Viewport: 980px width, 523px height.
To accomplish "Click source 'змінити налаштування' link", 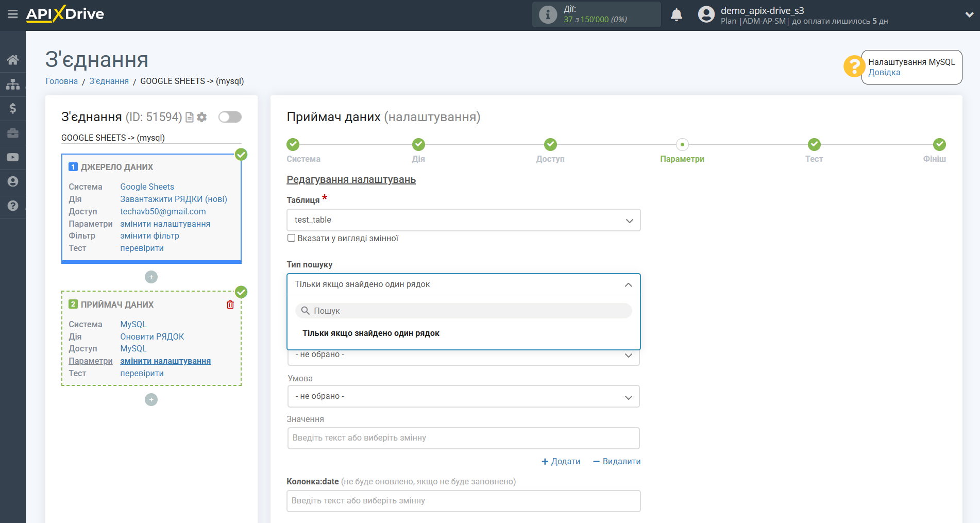I will click(x=165, y=224).
